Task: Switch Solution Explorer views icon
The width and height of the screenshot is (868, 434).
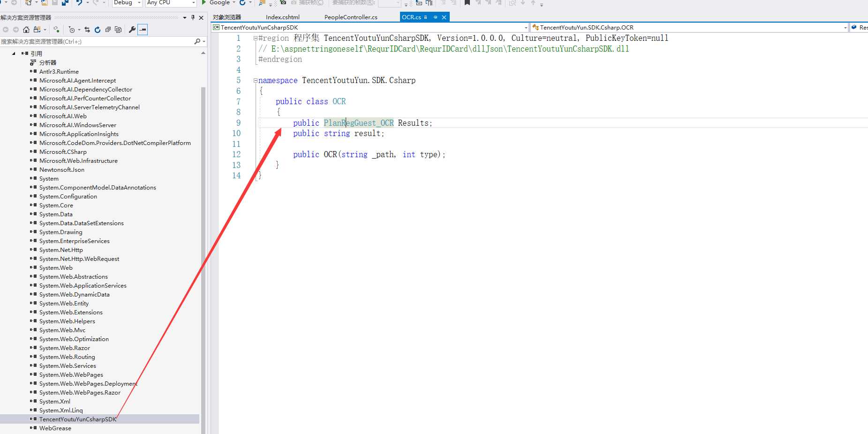Action: click(x=37, y=30)
